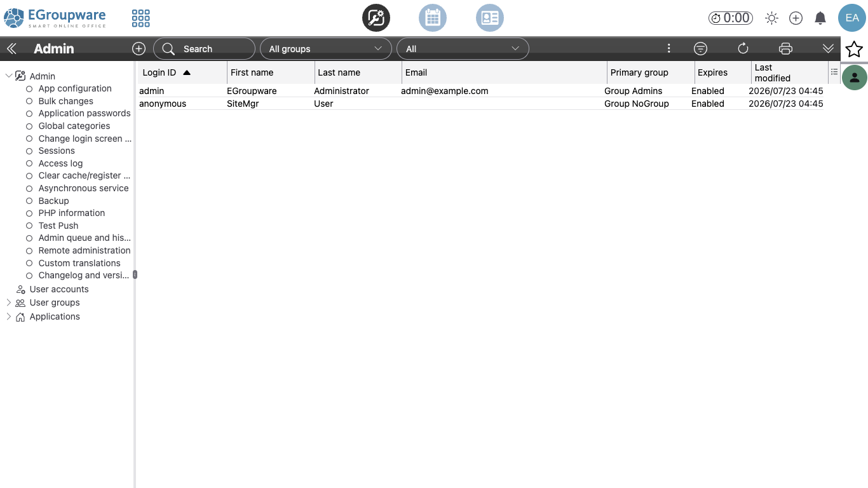
Task: Open Sessions
Action: (x=57, y=151)
